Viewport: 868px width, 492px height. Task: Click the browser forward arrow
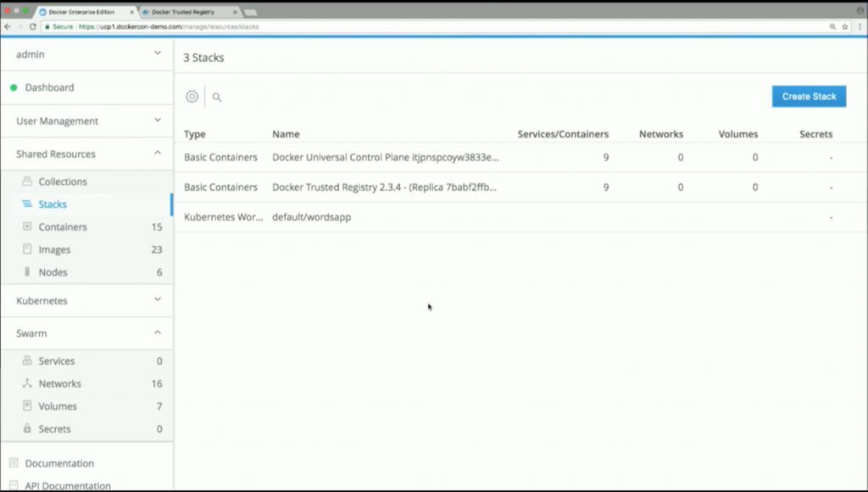click(x=20, y=26)
